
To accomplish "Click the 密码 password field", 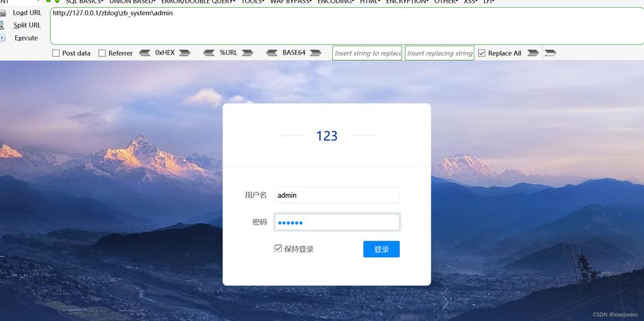I will pos(337,222).
